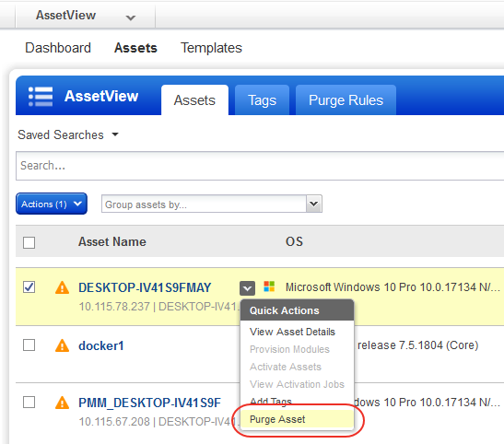Click the 10.115.67.208 address text
This screenshot has width=504, height=444.
[114, 422]
